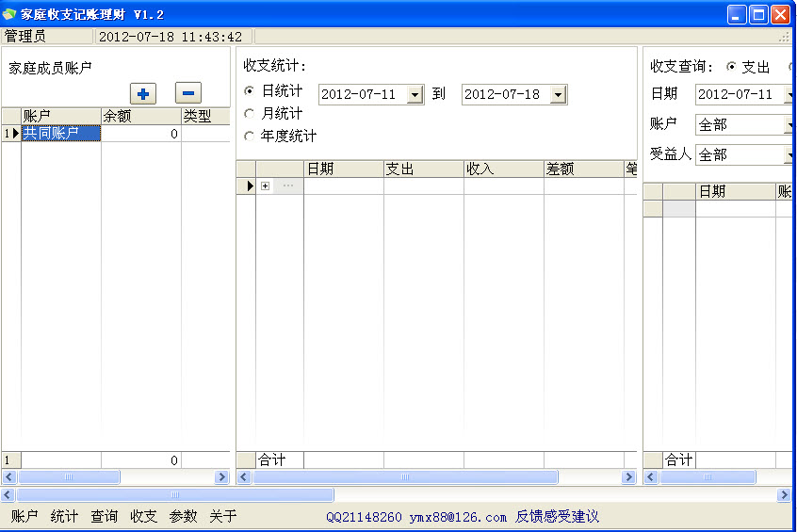Click the 管理员 status bar entry
The height and width of the screenshot is (532, 797).
tap(47, 36)
